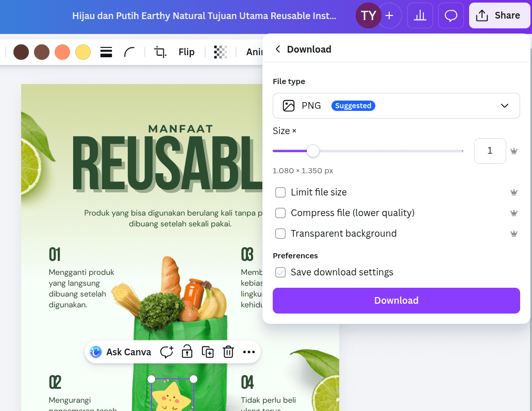Open the Flip menu in toolbar
Image resolution: width=532 pixels, height=411 pixels.
187,52
